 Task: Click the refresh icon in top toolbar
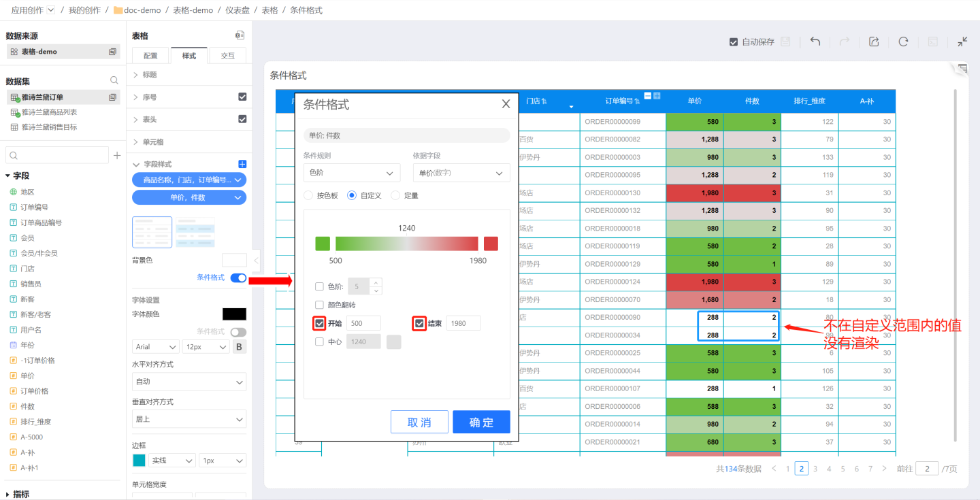[903, 41]
